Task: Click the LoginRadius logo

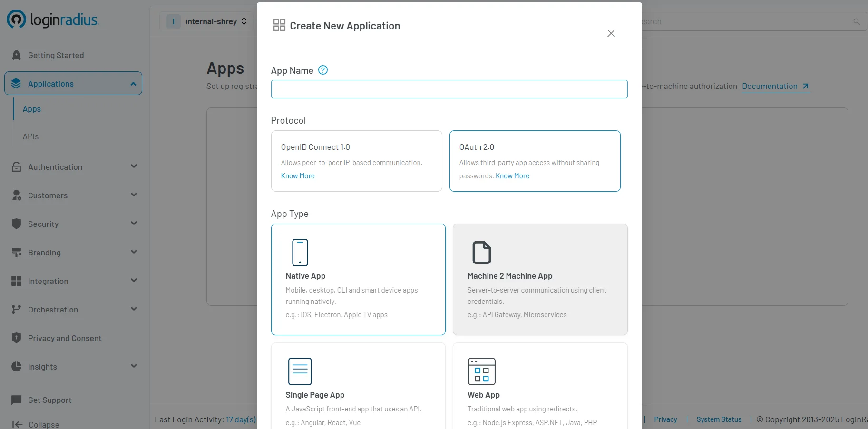Action: click(x=52, y=19)
